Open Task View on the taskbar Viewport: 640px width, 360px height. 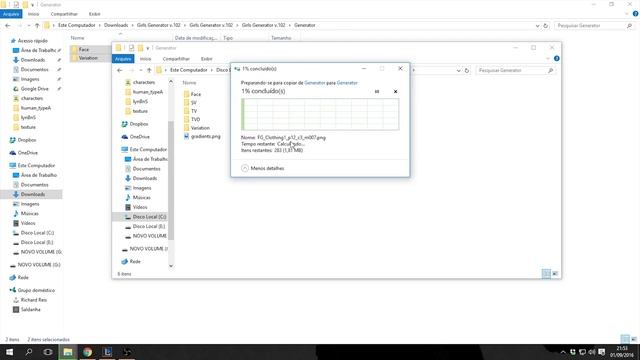tap(48, 352)
